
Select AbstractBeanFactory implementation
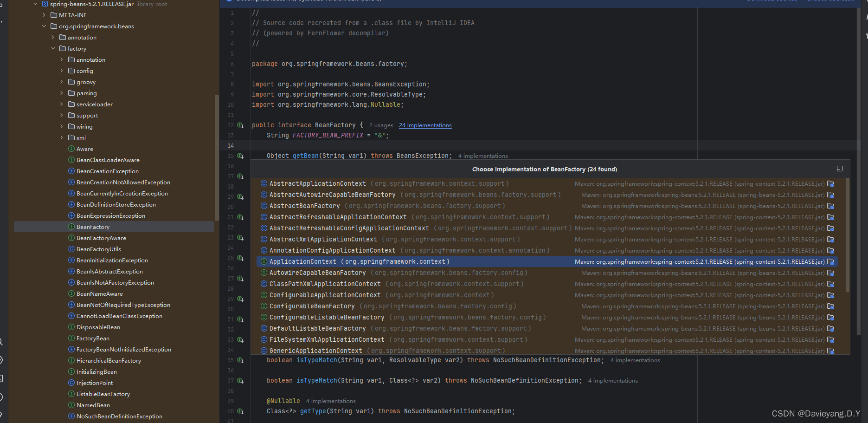547,206
